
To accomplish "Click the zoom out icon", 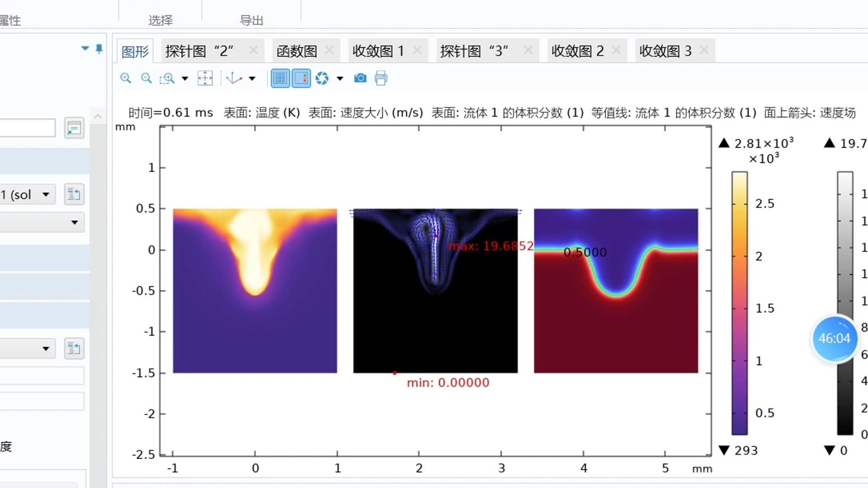I will pos(146,78).
